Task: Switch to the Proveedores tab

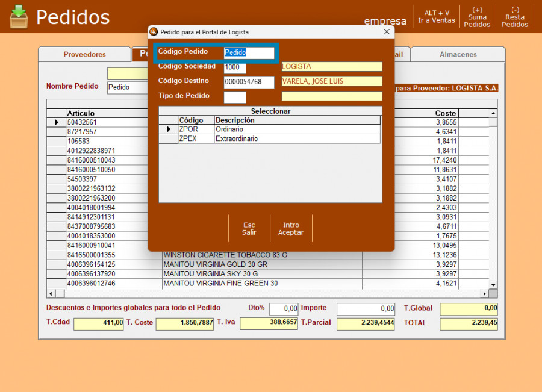Action: (84, 54)
